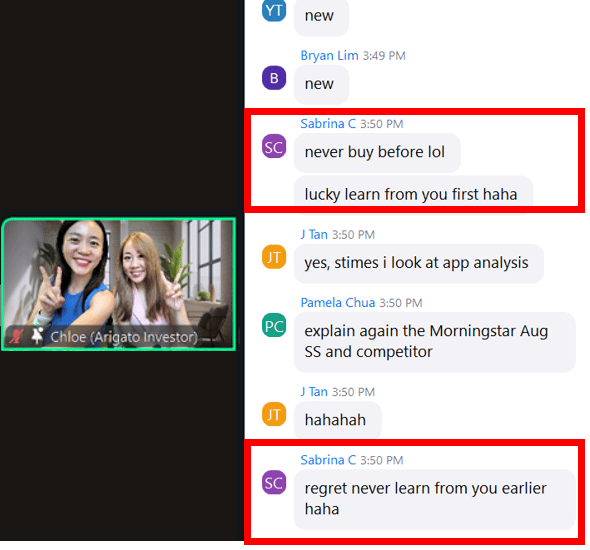Click the YT avatar icon

pos(274,10)
